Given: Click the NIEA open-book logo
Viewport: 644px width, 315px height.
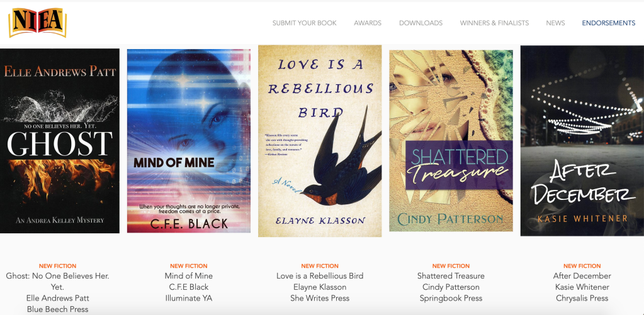Looking at the screenshot, I should [x=37, y=23].
